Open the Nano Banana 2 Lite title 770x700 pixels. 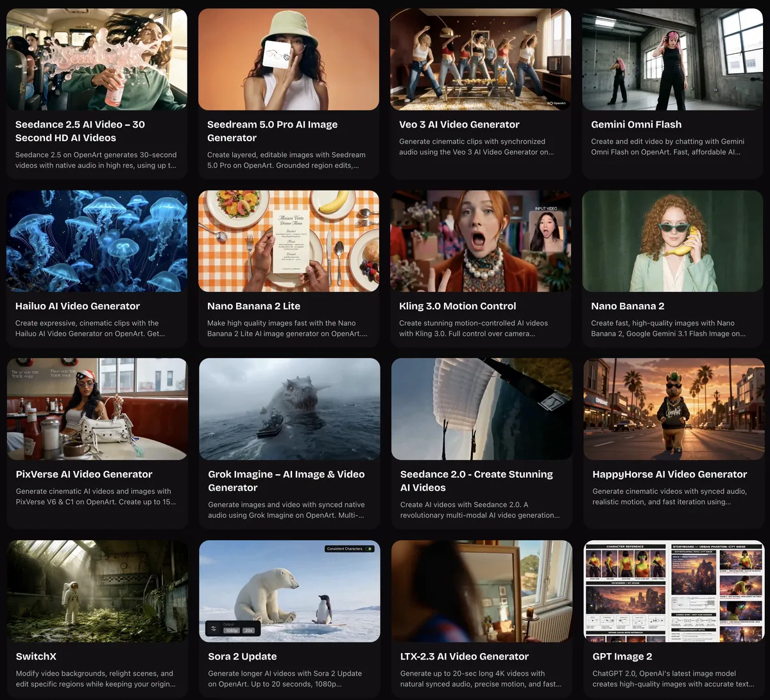(253, 306)
